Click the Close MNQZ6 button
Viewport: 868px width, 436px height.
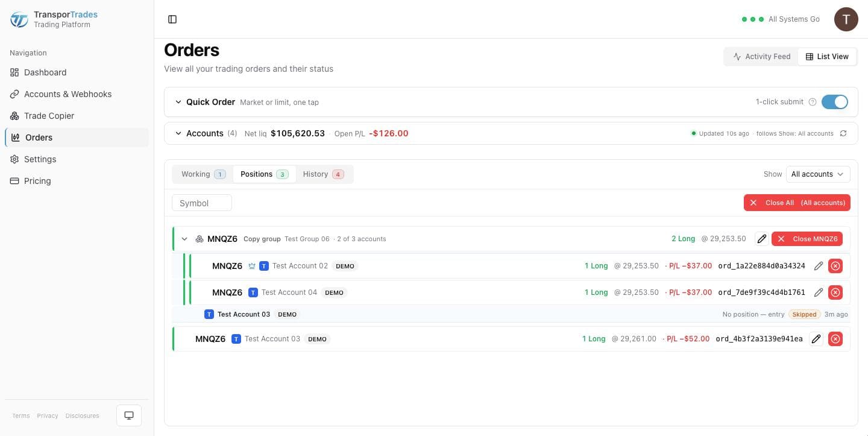[807, 239]
